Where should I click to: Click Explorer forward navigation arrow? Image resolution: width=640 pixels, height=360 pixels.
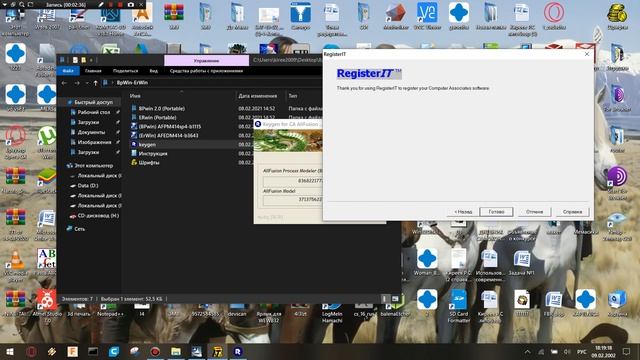click(77, 83)
